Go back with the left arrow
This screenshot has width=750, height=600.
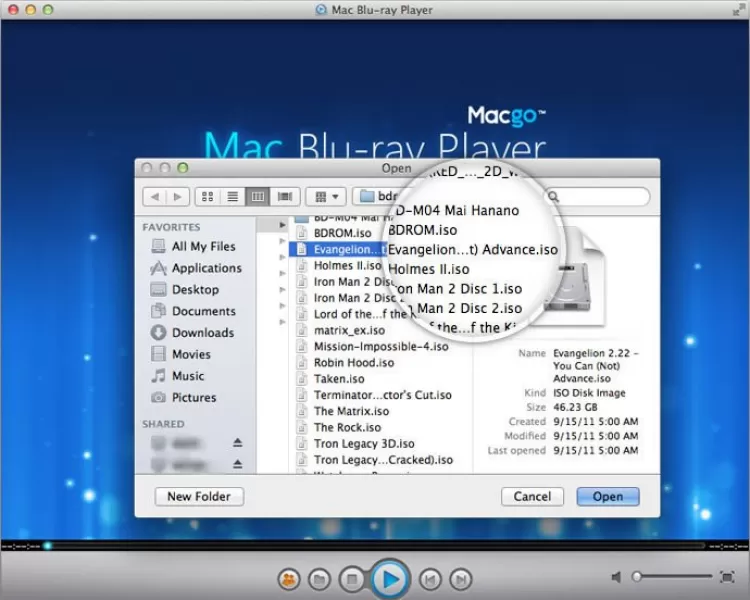tap(154, 197)
